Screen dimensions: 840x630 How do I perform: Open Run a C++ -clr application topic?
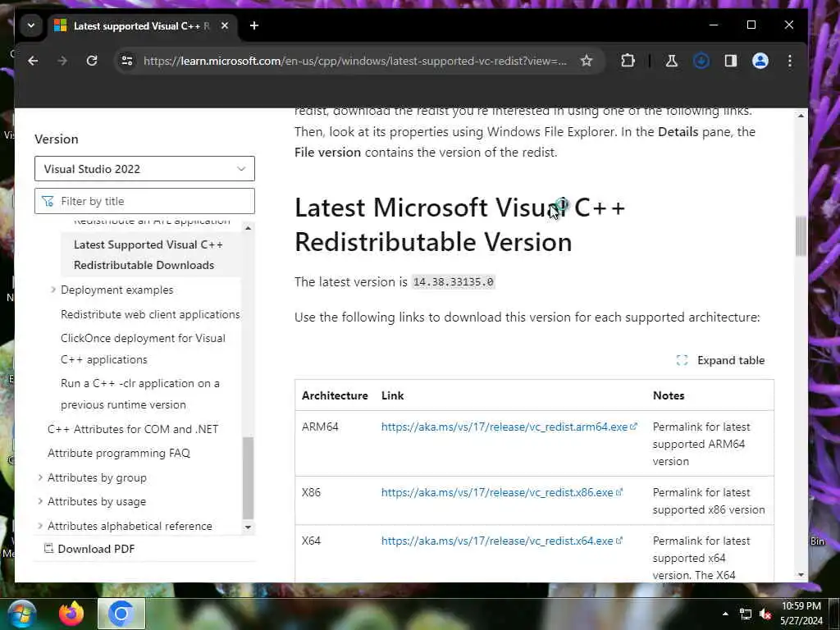[140, 394]
